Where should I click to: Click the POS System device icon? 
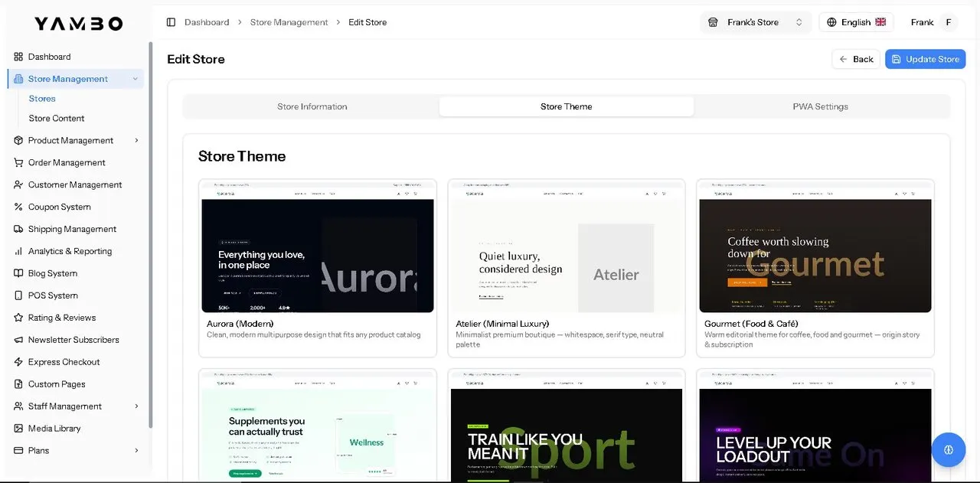[18, 295]
